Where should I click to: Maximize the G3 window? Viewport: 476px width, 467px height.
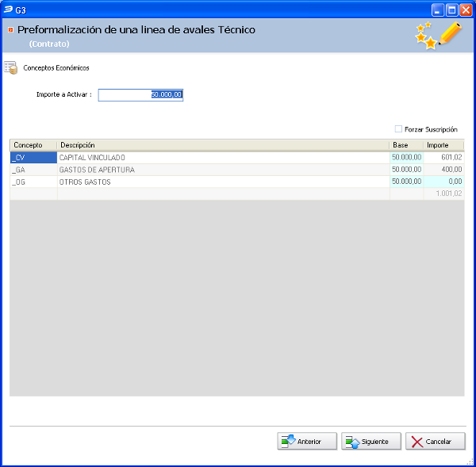point(451,10)
